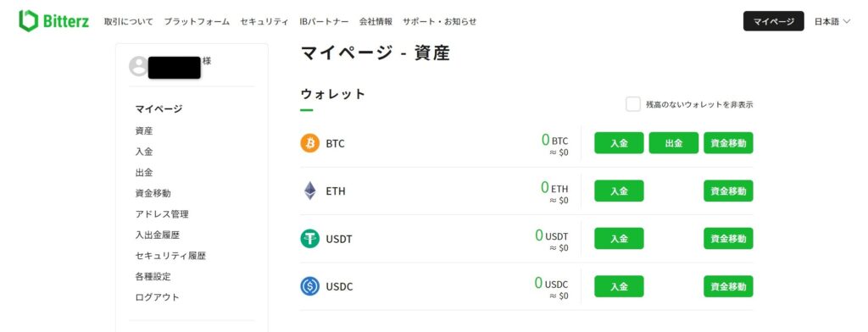Click the Bitterz logo icon
This screenshot has width=868, height=332.
point(28,20)
